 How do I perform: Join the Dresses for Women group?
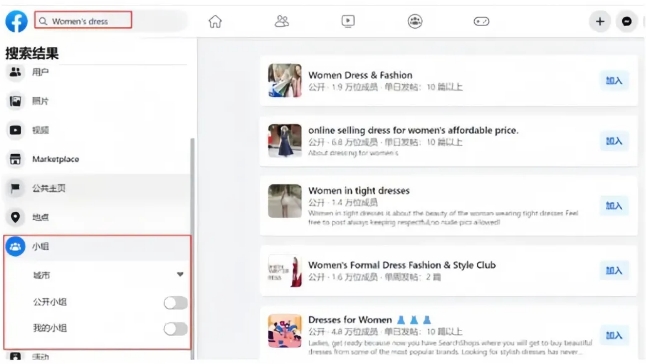(x=614, y=335)
